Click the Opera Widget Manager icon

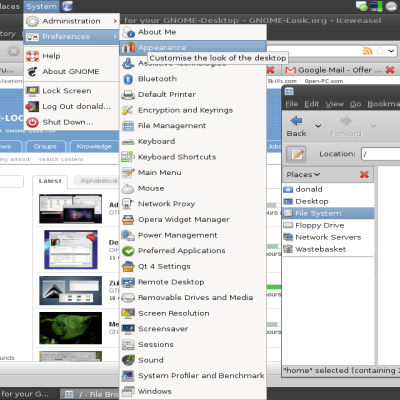[x=128, y=220]
